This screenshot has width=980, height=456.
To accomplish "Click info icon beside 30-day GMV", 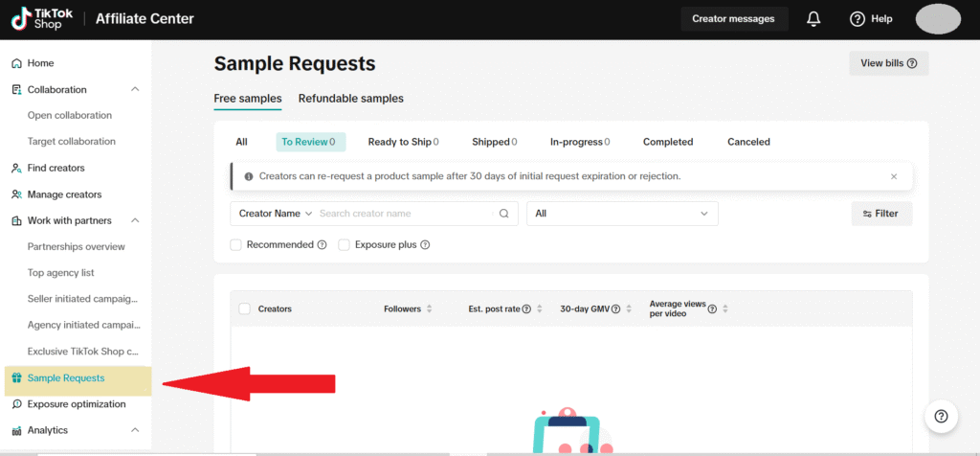I will tap(615, 309).
